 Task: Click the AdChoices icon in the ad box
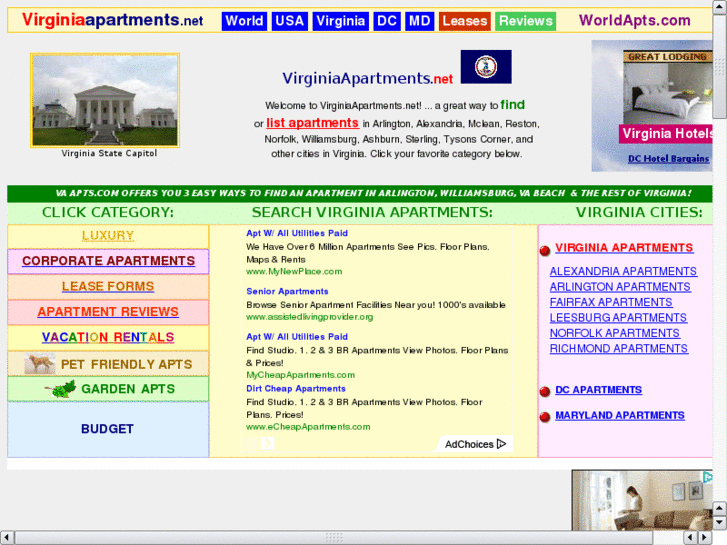(501, 444)
